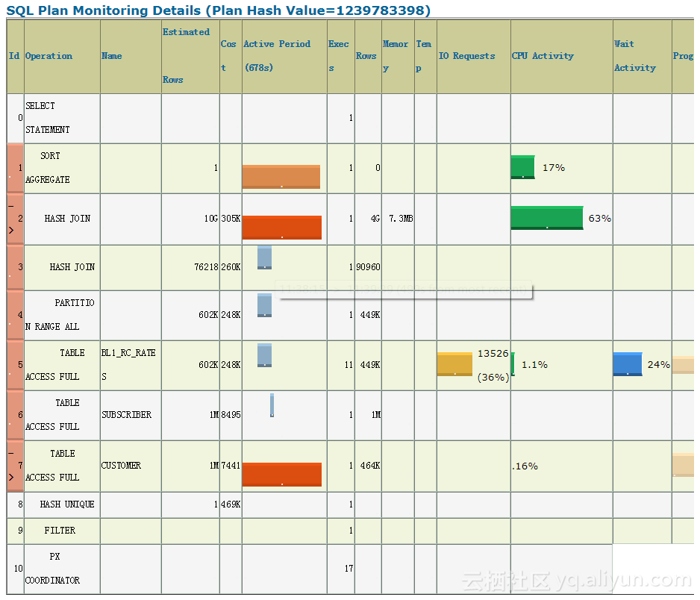Image resolution: width=700 pixels, height=600 pixels.
Task: Click the SQL Plan Monitoring Details title
Action: click(x=219, y=10)
